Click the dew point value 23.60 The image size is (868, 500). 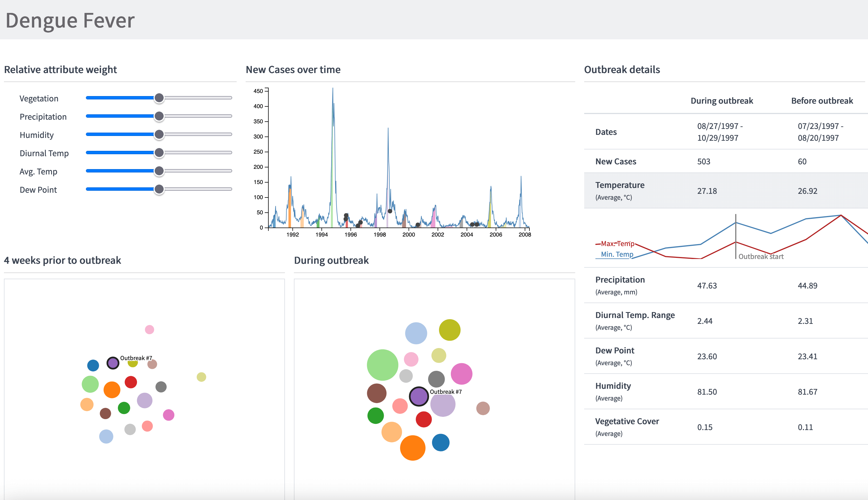pyautogui.click(x=707, y=356)
